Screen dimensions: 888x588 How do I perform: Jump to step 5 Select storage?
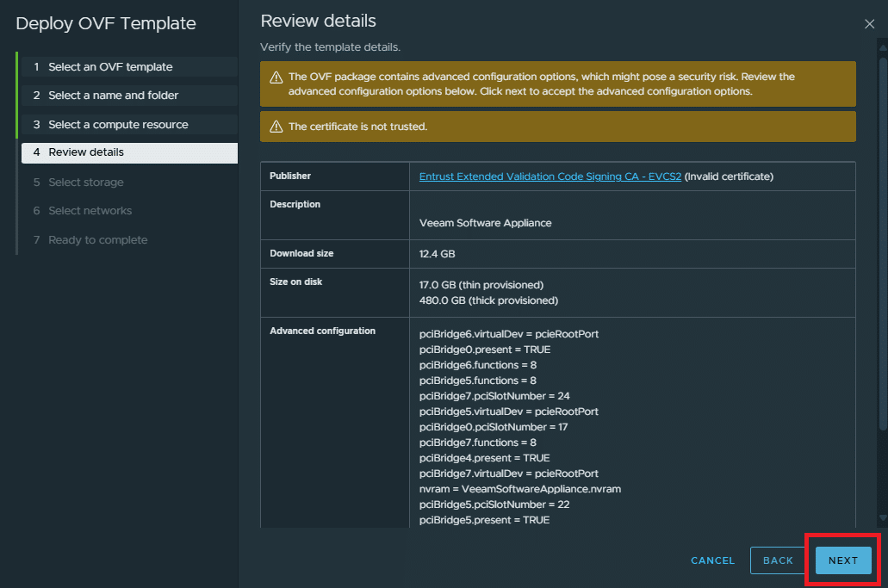85,183
